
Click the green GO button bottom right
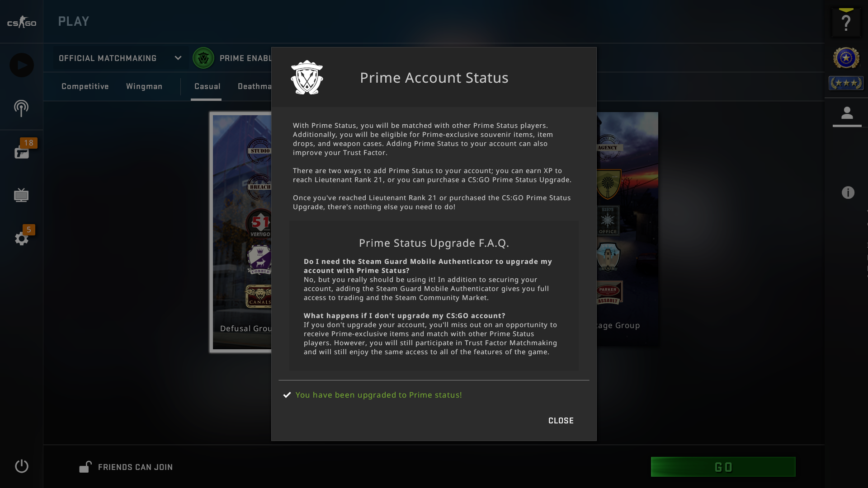point(723,467)
